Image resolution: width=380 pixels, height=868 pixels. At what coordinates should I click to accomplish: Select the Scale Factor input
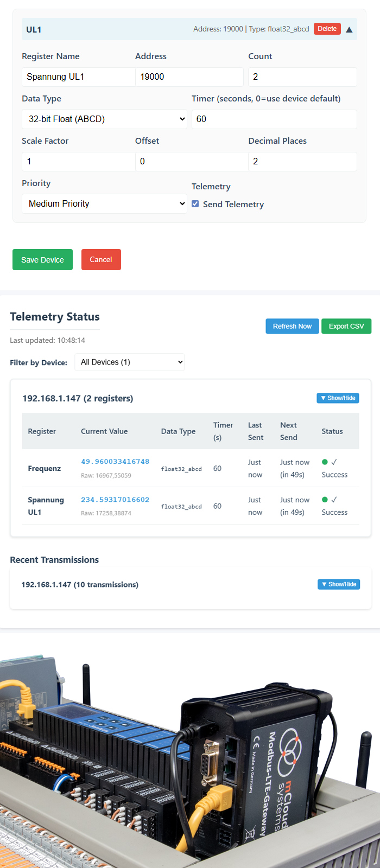(78, 162)
